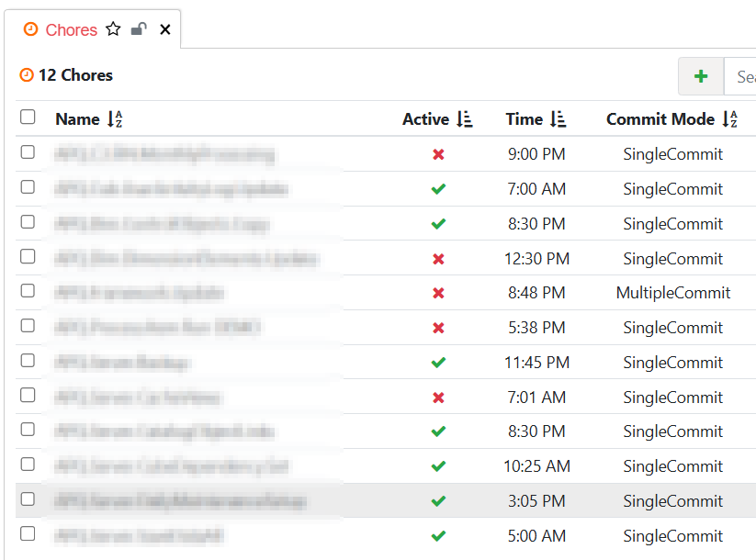Check the box for the 7:01 AM chore
Screen dimensions: 756x560
click(28, 395)
